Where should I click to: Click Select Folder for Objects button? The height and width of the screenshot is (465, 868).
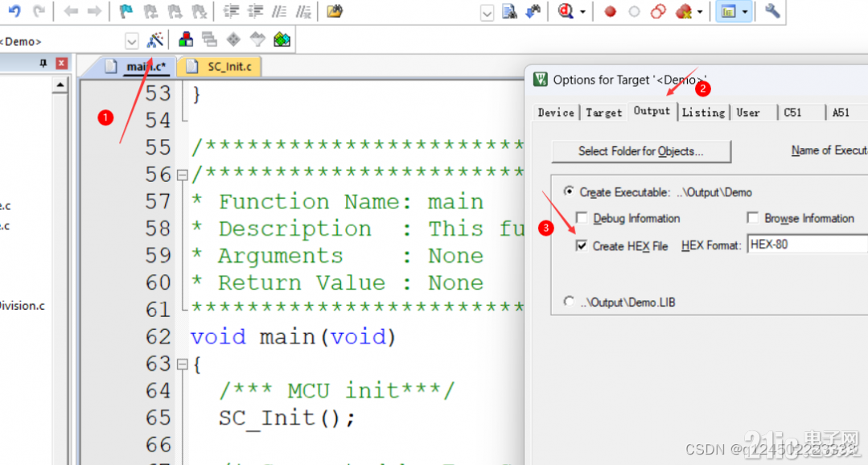[x=641, y=151]
